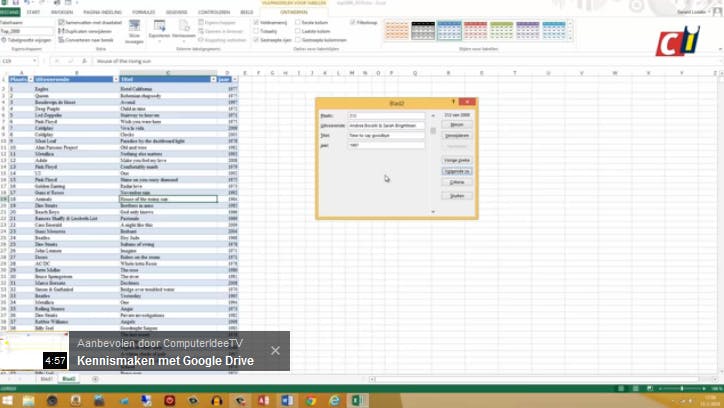Open the PAGINA-INDELING ribbon tab
Screen dimensions: 724x408
point(103,12)
